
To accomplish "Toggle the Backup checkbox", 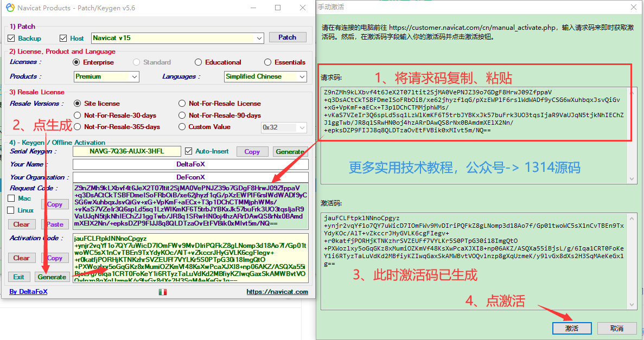I will pos(11,38).
